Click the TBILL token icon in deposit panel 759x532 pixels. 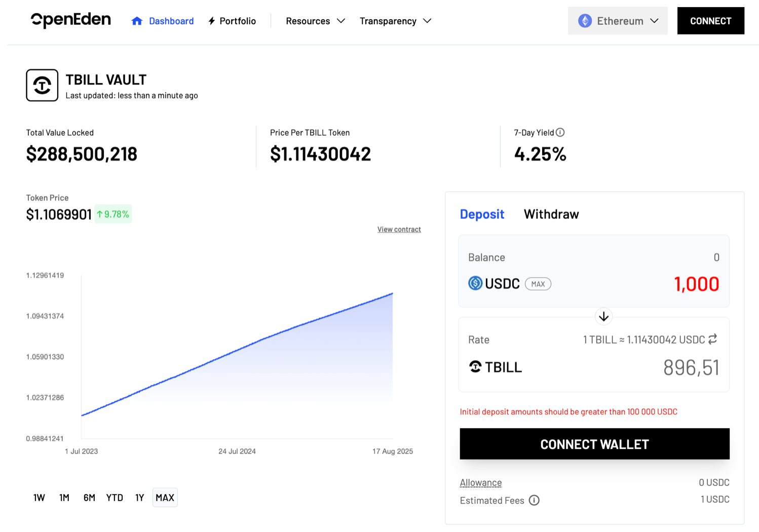[x=475, y=367]
